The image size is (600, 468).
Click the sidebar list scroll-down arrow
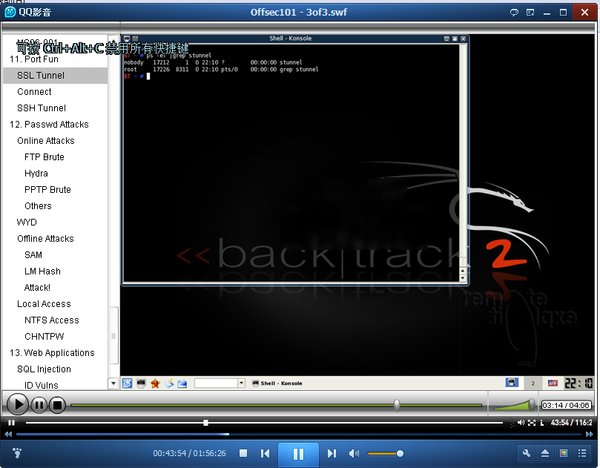pos(113,383)
